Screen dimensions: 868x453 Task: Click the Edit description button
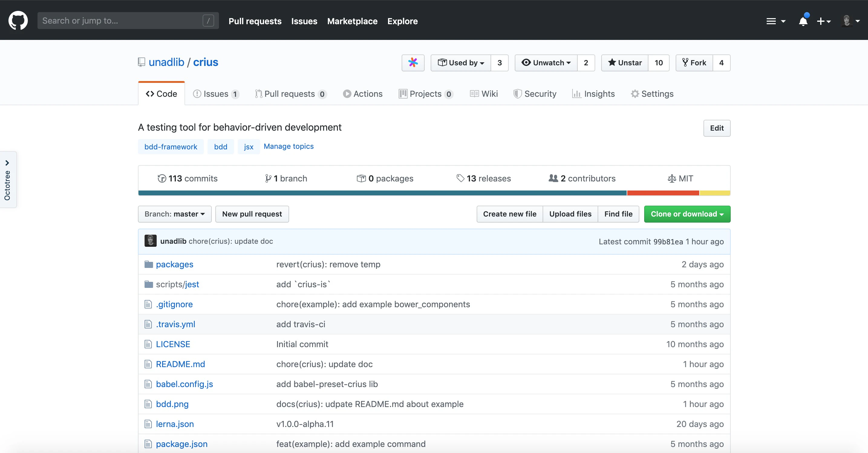click(x=716, y=128)
